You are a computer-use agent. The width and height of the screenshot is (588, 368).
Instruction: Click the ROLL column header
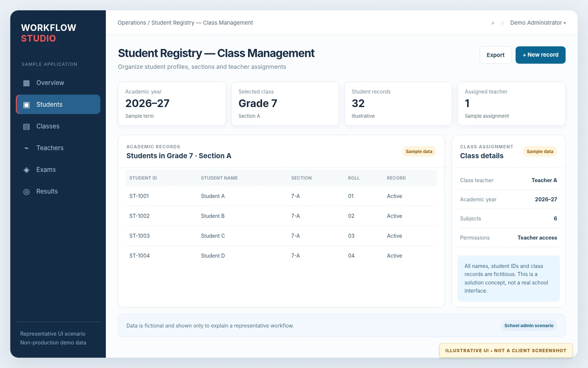click(x=354, y=178)
